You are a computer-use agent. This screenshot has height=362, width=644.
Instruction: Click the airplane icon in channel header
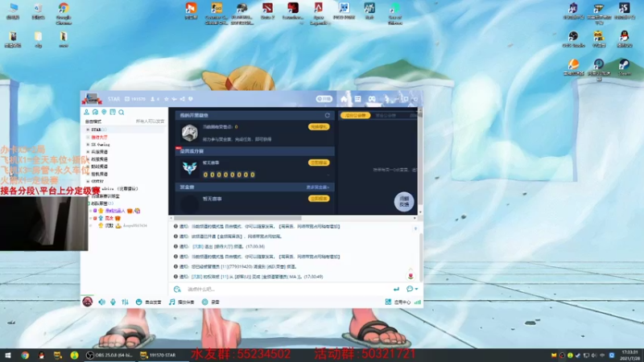coord(174,99)
